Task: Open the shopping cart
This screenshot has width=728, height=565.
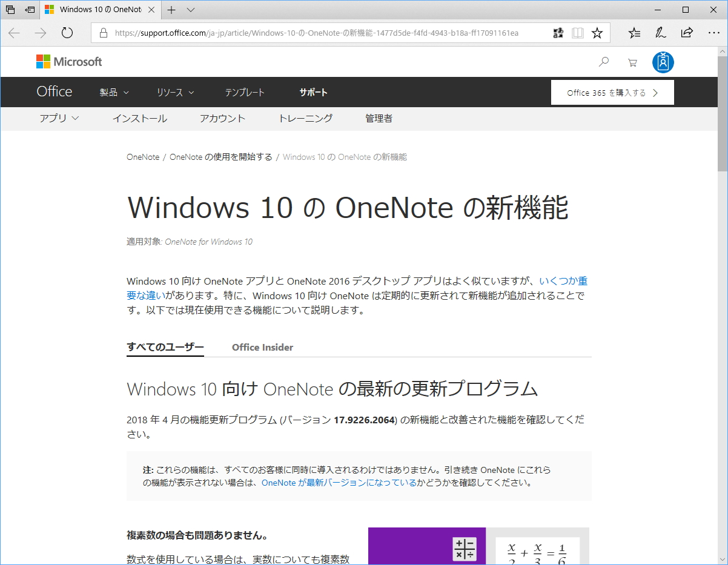Action: [632, 61]
